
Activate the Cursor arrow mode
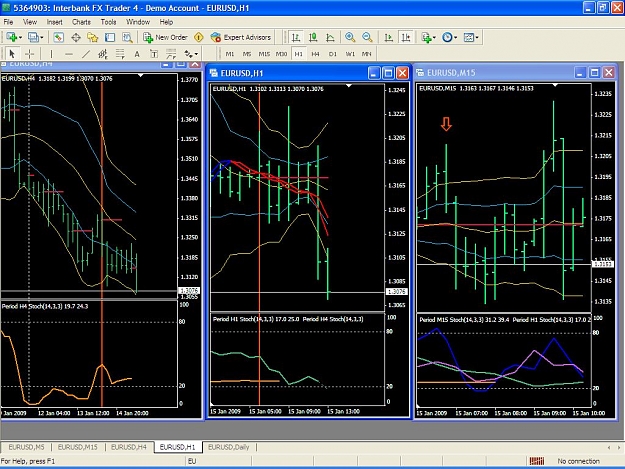[12, 54]
